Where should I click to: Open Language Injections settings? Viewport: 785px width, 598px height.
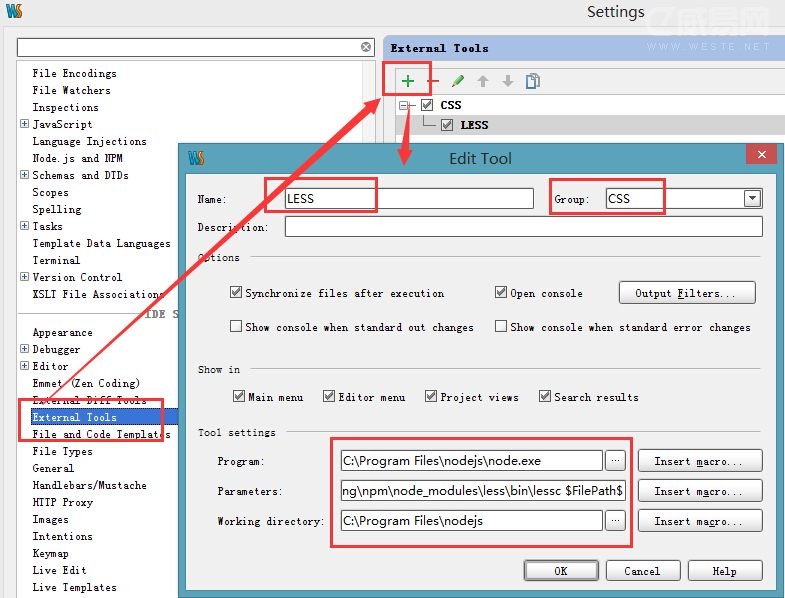(x=90, y=141)
